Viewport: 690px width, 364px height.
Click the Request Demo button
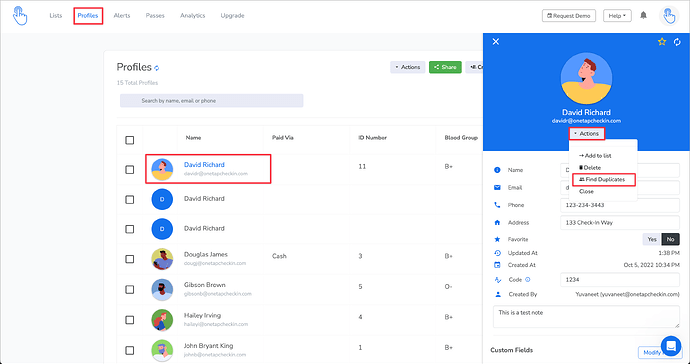click(x=569, y=16)
